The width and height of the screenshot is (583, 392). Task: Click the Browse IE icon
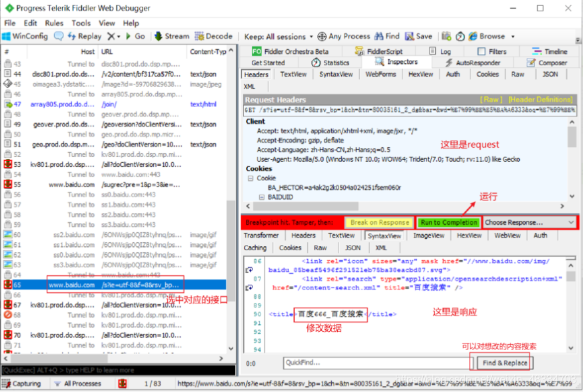click(x=472, y=36)
